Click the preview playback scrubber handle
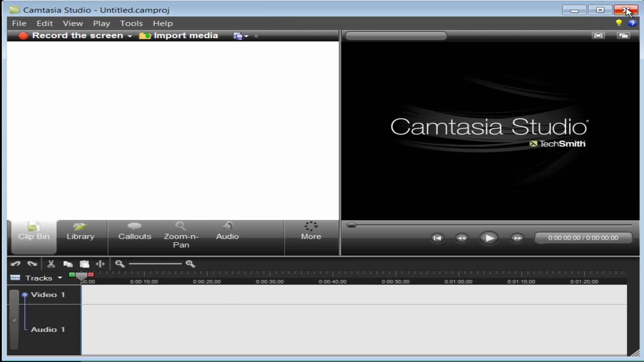 (352, 225)
